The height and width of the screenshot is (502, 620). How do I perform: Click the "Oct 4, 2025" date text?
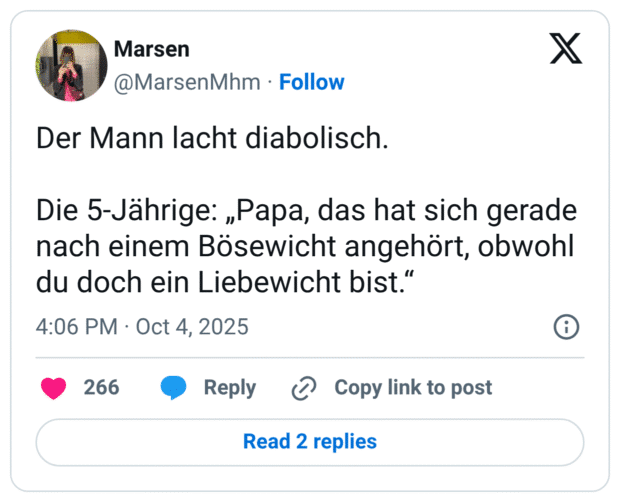(192, 327)
